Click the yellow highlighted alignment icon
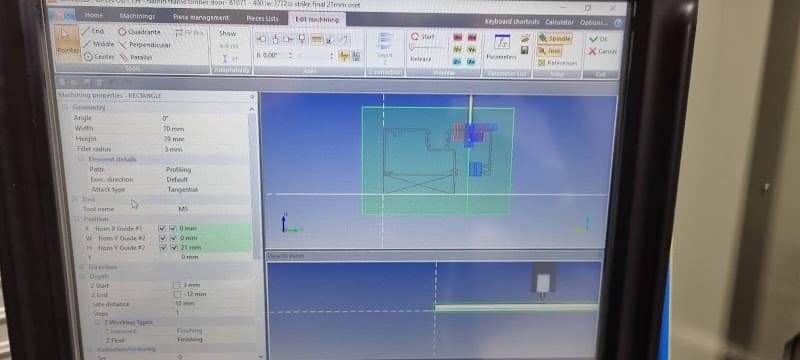Image resolution: width=800 pixels, height=360 pixels. (x=317, y=39)
